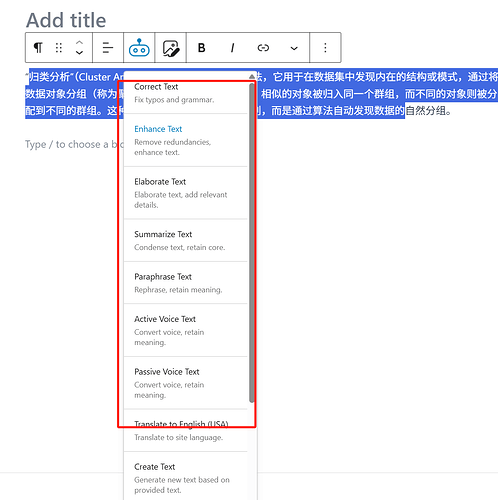
Task: Click the paragraph block type icon
Action: (x=38, y=48)
